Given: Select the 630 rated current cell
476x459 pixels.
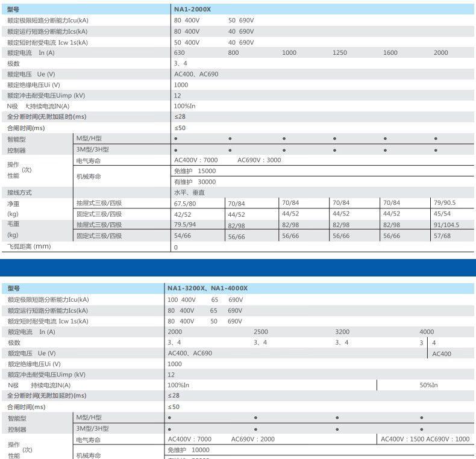Looking at the screenshot, I should [x=180, y=53].
